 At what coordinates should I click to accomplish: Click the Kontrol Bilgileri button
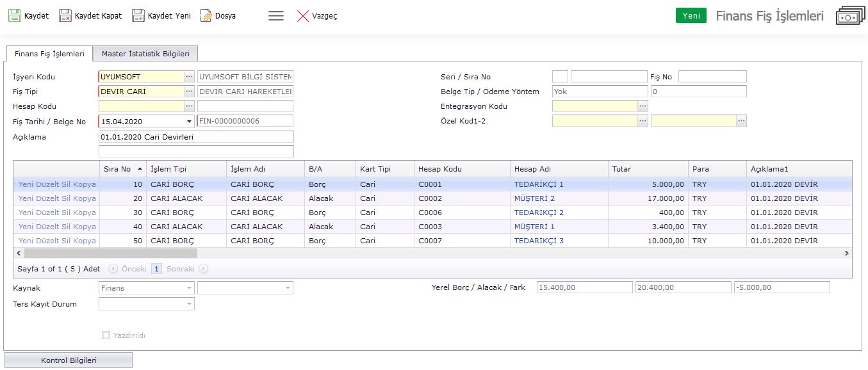[x=69, y=360]
